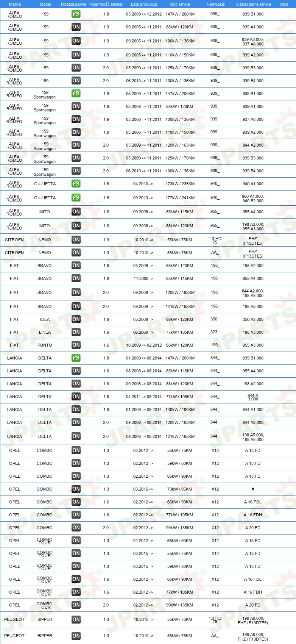Click engine code 844 A2.000, 198 A8.000
The width and height of the screenshot is (296, 644).
tap(253, 293)
